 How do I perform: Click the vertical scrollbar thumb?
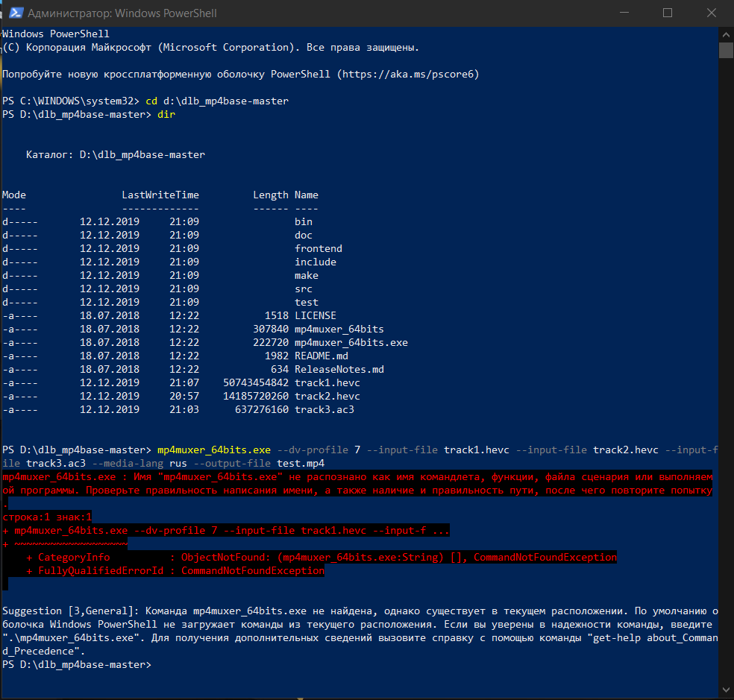point(726,50)
